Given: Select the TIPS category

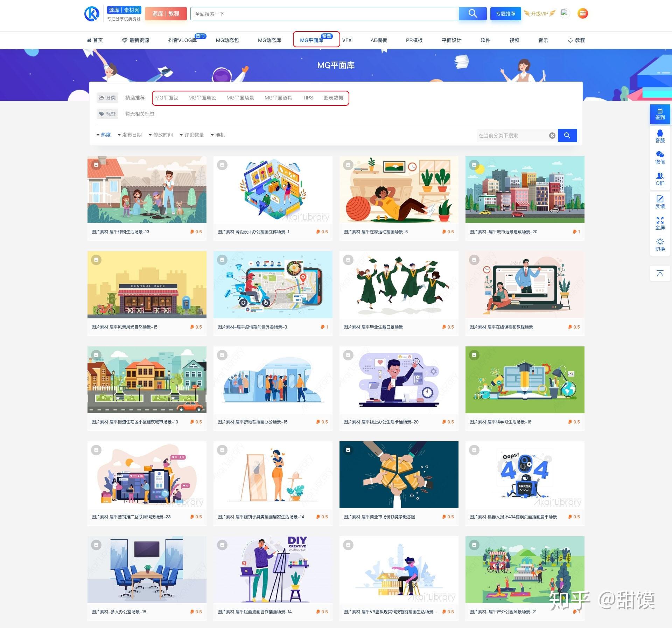Looking at the screenshot, I should (308, 98).
